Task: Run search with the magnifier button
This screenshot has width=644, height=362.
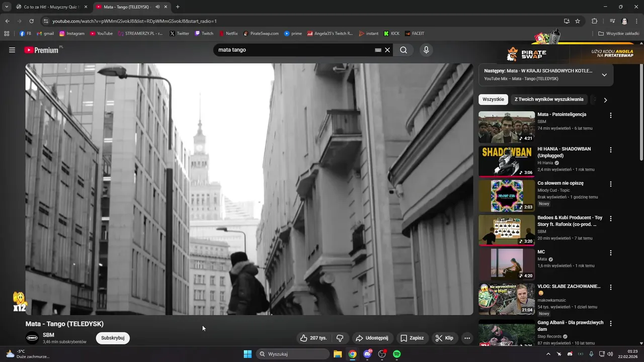Action: coord(404,50)
